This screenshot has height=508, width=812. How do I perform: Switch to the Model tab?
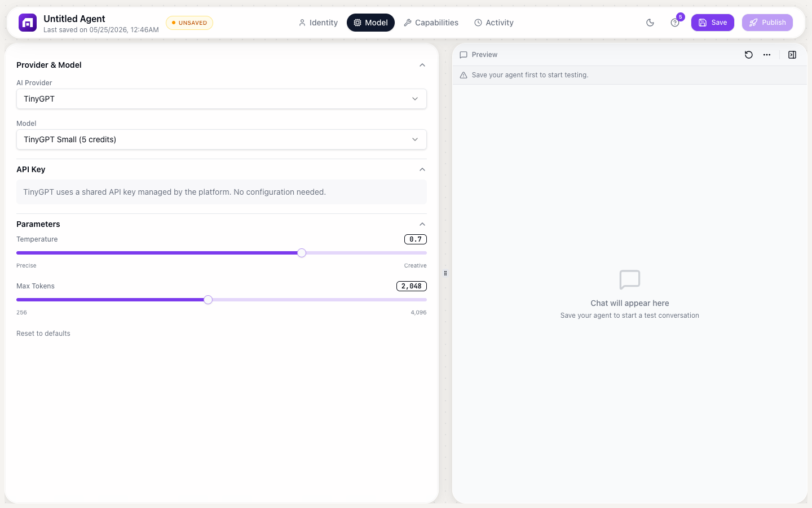click(370, 23)
